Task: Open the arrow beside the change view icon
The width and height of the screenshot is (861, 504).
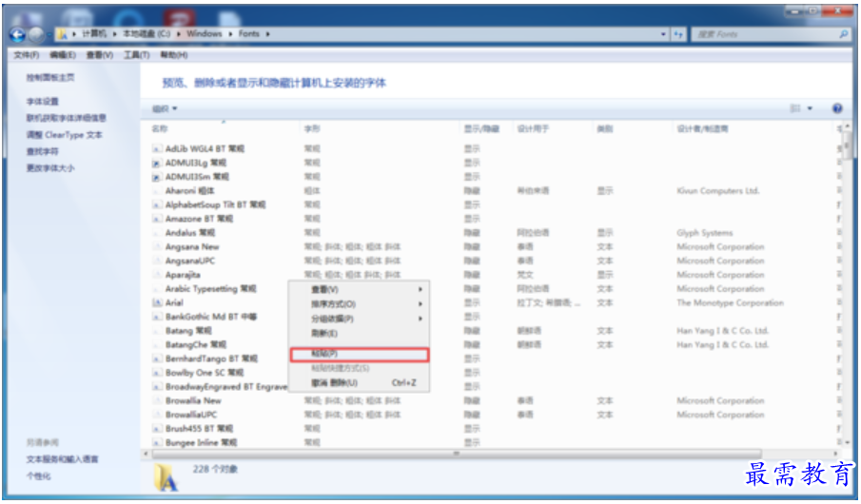Action: click(x=810, y=108)
